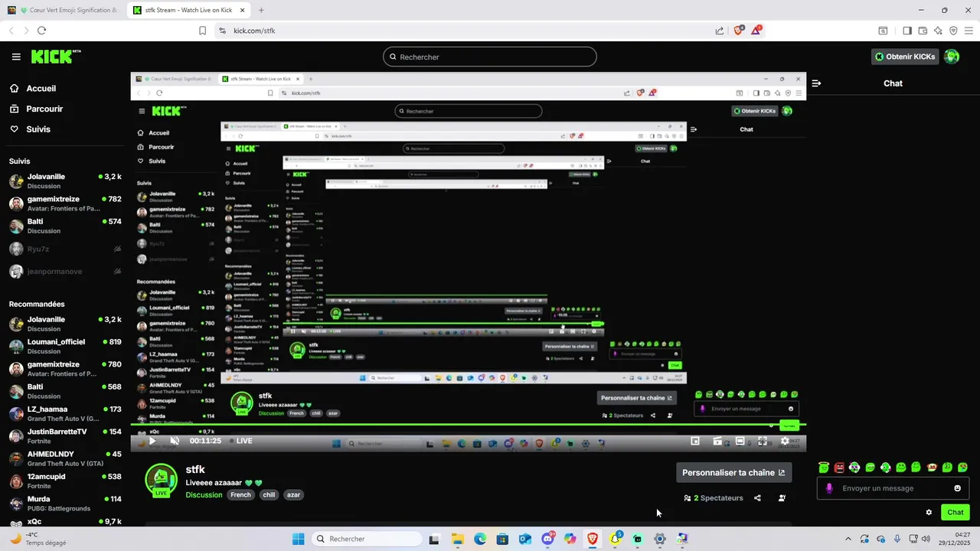The height and width of the screenshot is (551, 980).
Task: Select the chill tag
Action: point(269,495)
